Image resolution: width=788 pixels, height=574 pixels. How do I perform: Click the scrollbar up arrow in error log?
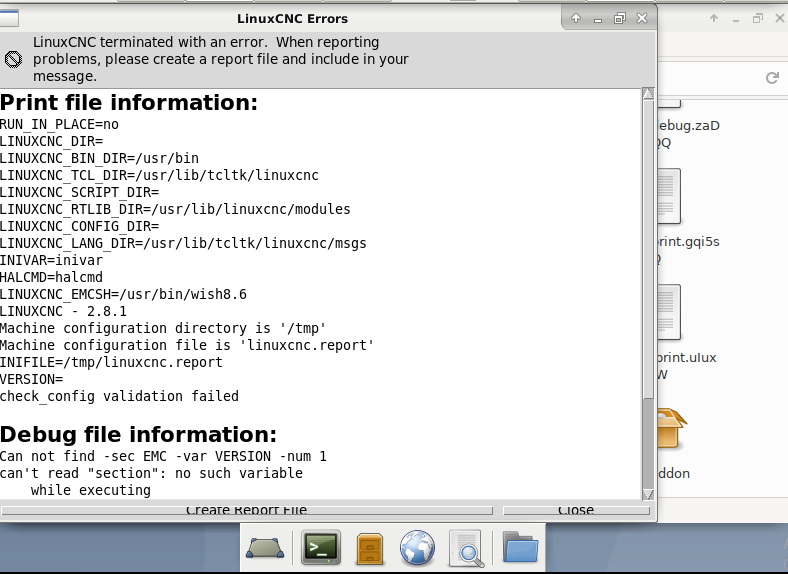[x=648, y=93]
